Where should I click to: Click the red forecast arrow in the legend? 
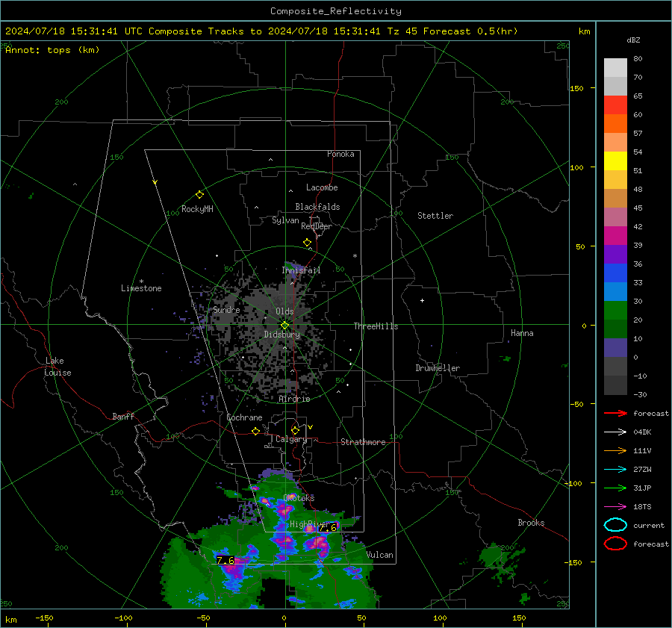coord(615,413)
